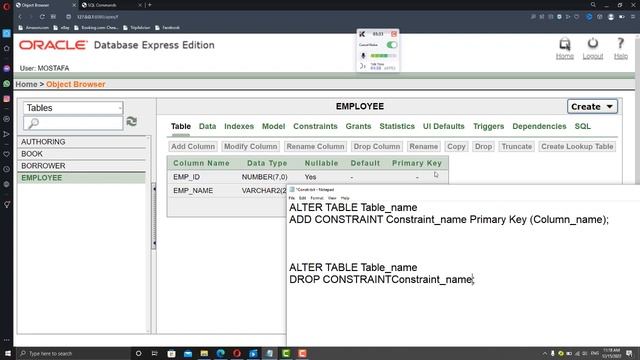Click profile account icon in browser toolbar
Image resolution: width=640 pixels, height=360 pixels.
click(x=611, y=17)
